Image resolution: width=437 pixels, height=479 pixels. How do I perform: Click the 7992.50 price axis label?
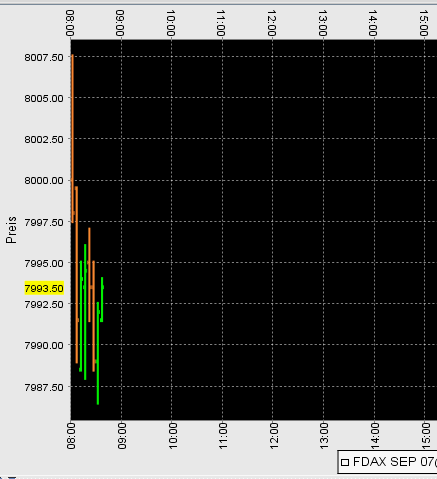(x=44, y=304)
